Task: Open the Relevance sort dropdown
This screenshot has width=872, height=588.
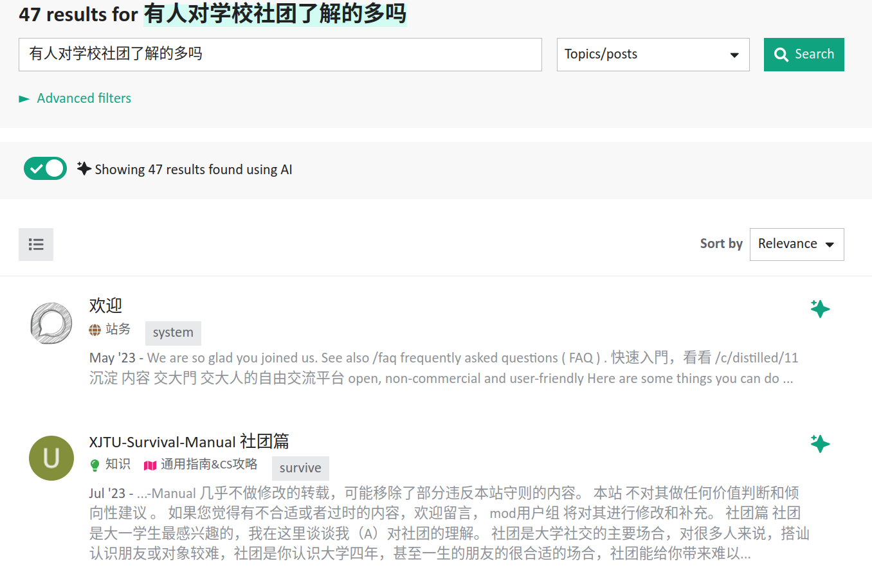Action: point(796,244)
